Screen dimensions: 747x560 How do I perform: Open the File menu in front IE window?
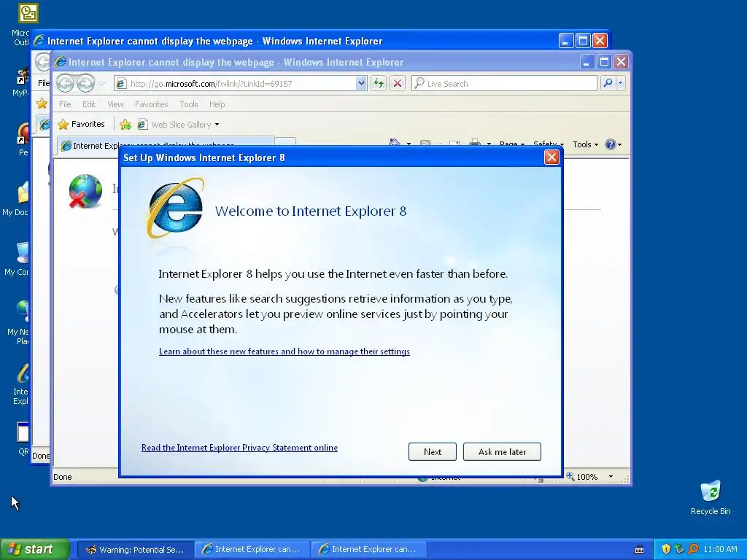point(65,104)
